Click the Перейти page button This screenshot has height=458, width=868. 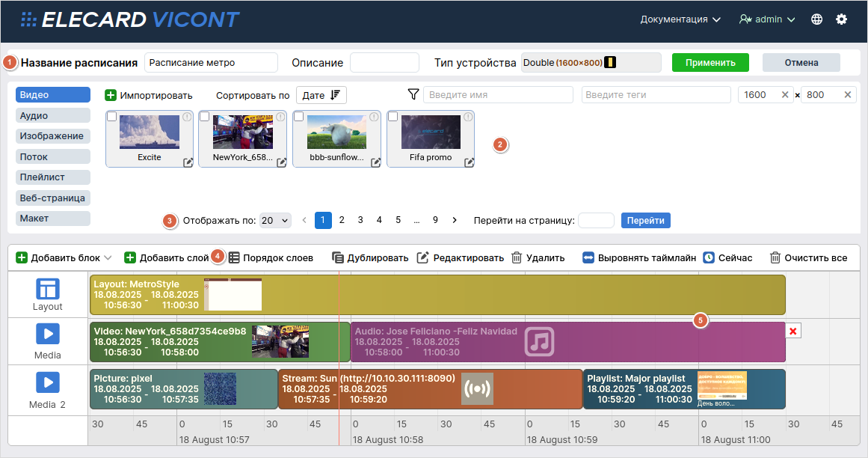[645, 220]
